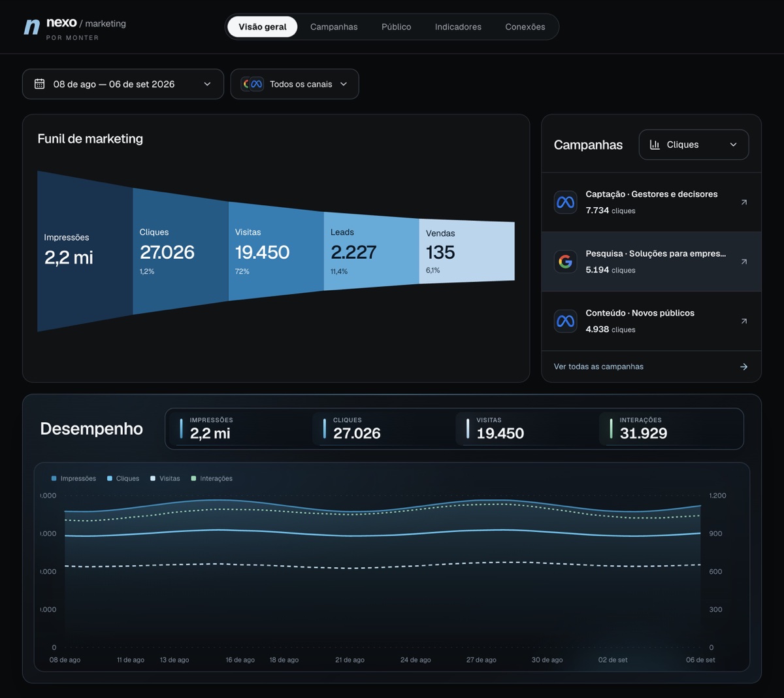Viewport: 784px width, 698px height.
Task: Open the date range dropdown
Action: pyautogui.click(x=123, y=84)
